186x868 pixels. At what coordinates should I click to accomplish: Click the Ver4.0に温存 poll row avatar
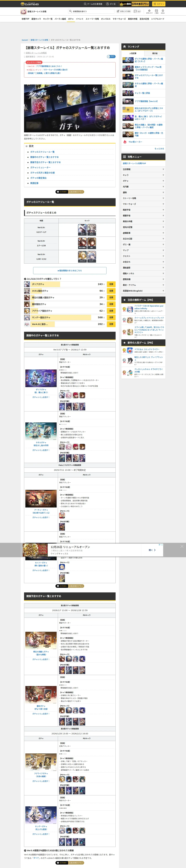[27, 324]
